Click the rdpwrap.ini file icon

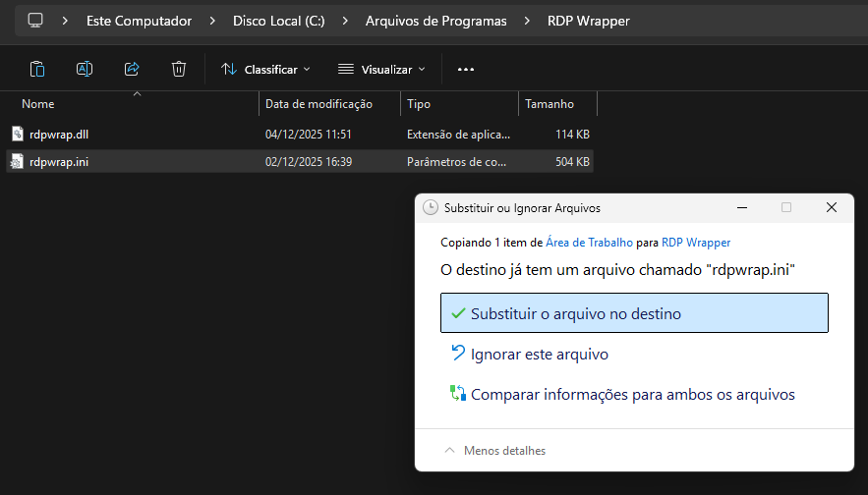(x=17, y=162)
